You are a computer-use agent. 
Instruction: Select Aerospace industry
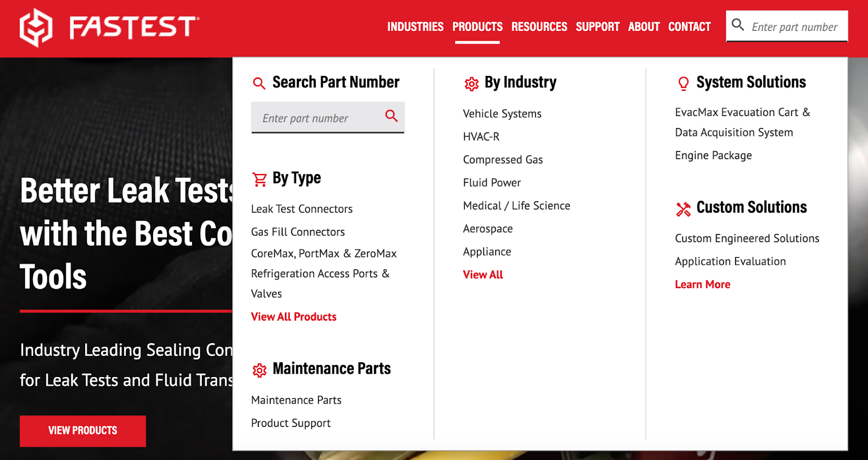488,229
